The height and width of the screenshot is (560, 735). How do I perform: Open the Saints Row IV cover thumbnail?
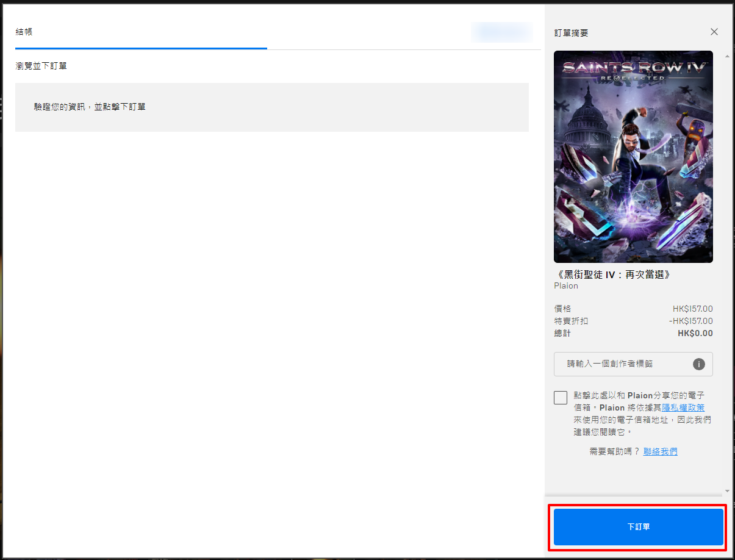633,157
